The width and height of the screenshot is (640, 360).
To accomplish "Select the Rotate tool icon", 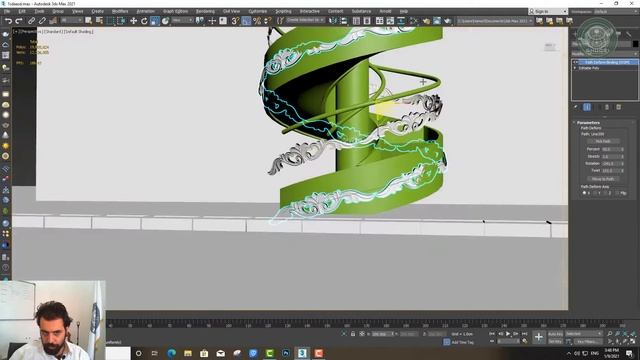I will (144, 20).
